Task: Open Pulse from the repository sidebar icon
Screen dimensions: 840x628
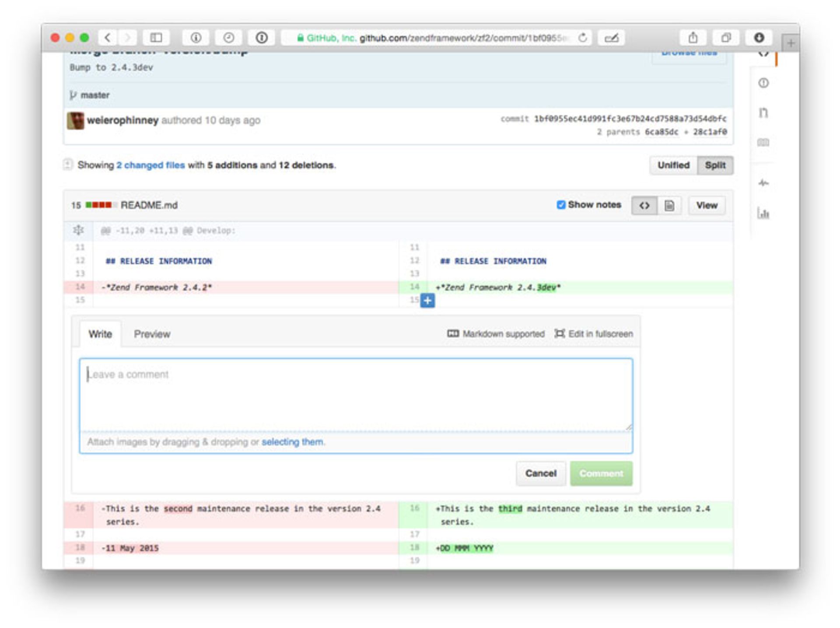Action: [763, 183]
